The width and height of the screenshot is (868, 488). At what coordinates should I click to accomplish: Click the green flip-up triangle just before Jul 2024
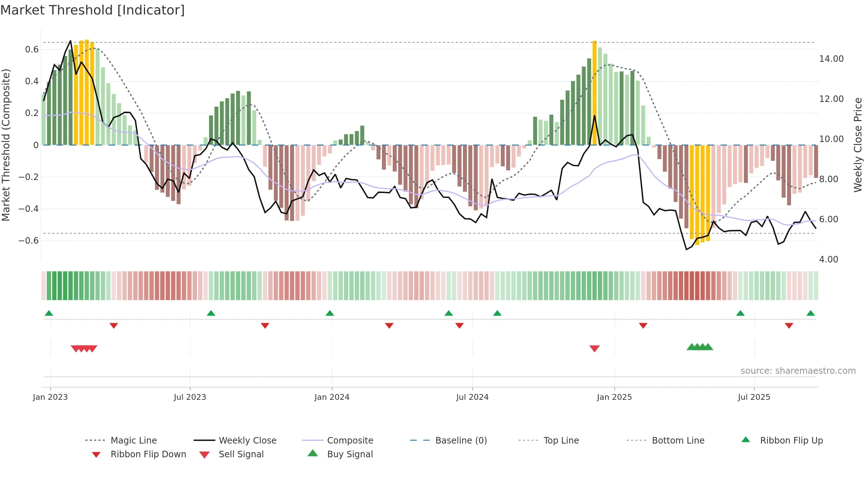point(448,313)
